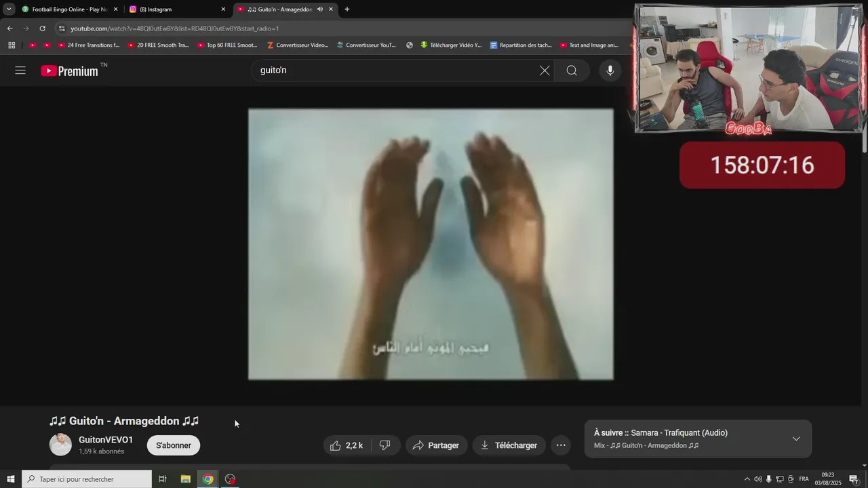
Task: Open the Text and Image ani... bookmark
Action: tap(589, 45)
